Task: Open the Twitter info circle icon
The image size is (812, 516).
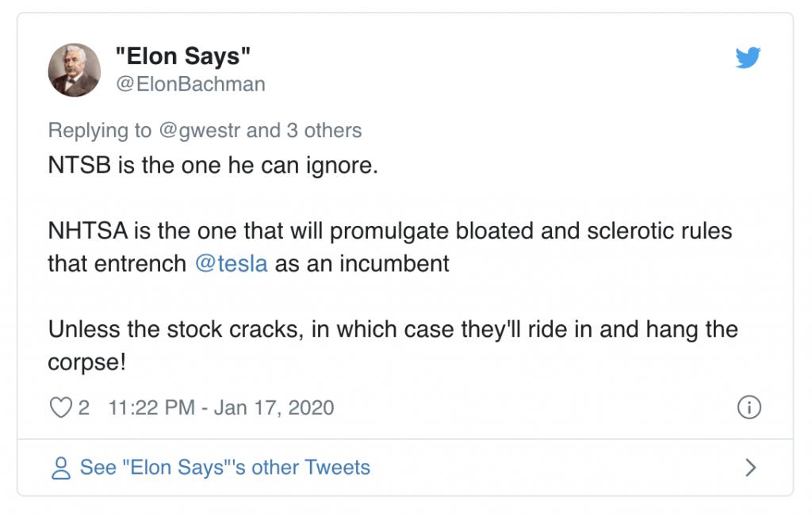Action: coord(749,407)
